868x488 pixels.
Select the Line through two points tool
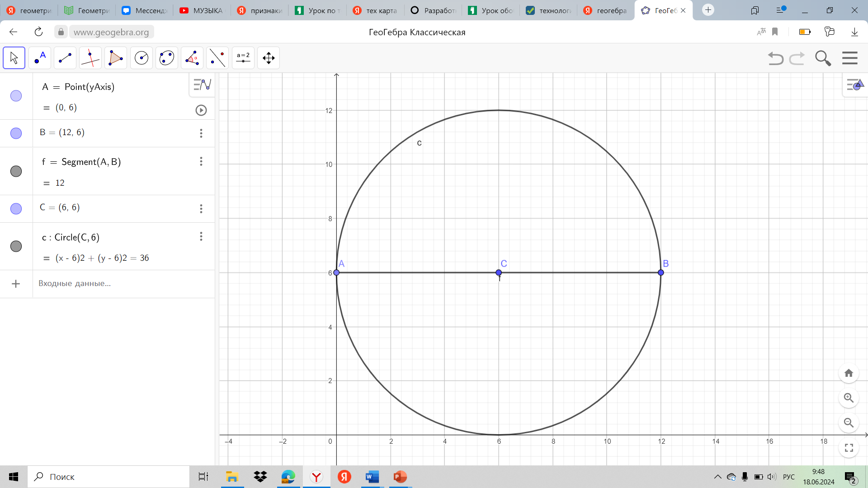point(65,58)
